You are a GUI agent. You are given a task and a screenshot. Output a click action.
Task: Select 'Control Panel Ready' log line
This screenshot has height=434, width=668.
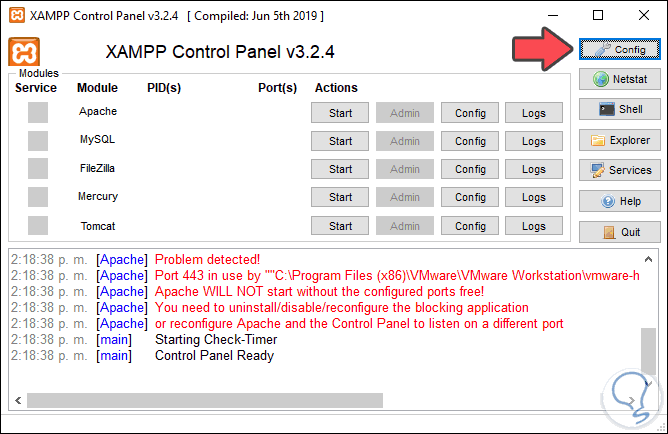point(214,356)
